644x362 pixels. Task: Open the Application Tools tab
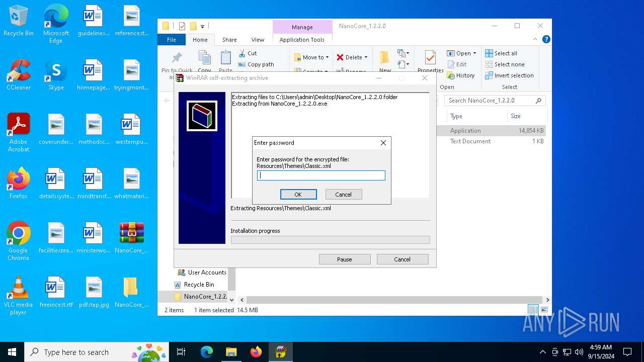302,40
